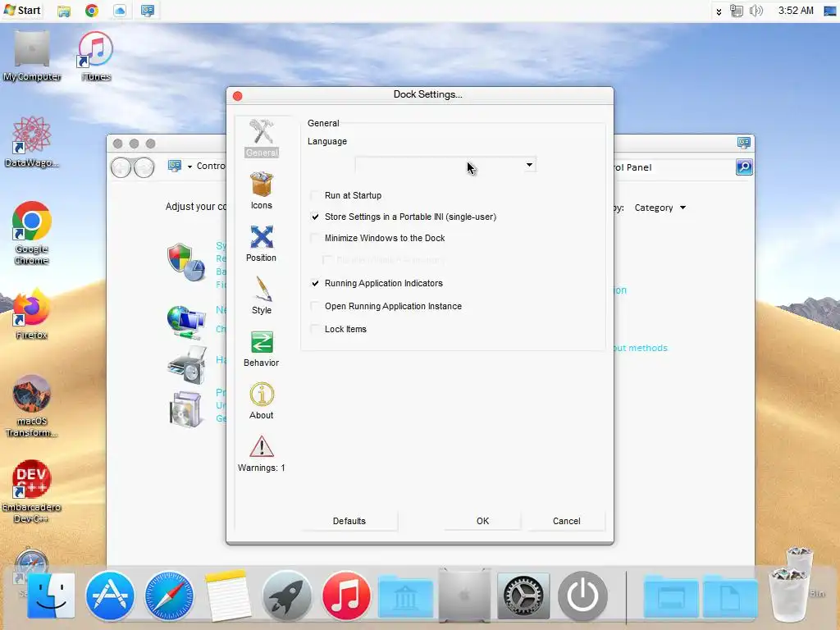Open System Preferences gear in dock
The width and height of the screenshot is (840, 630).
[523, 596]
